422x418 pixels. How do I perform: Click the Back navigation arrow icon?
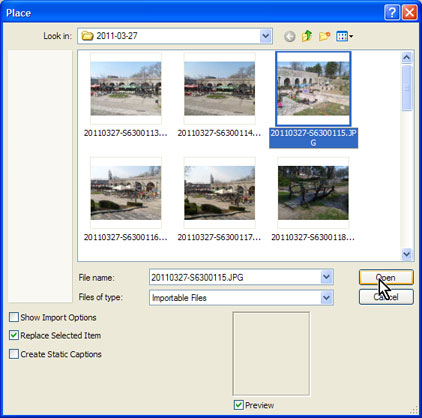290,36
